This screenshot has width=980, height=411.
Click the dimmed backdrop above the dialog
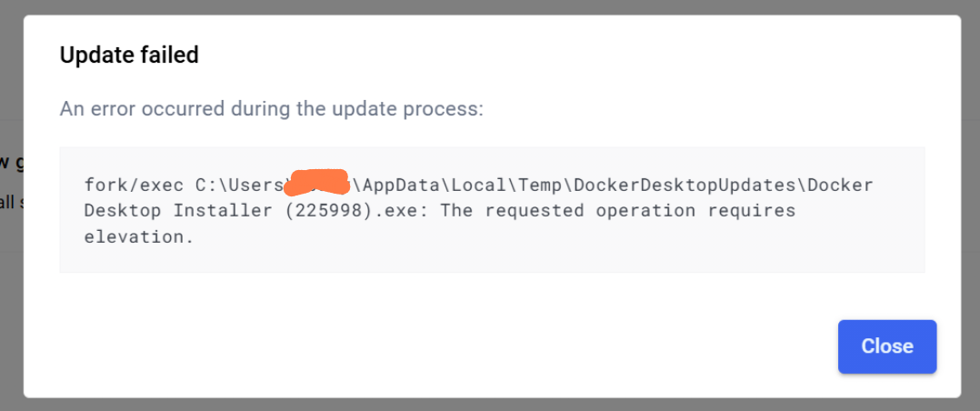(x=490, y=7)
